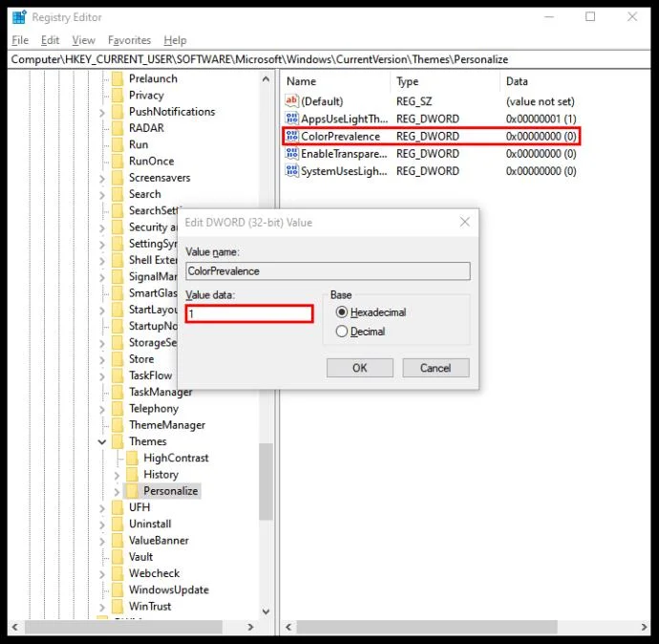Select the ValueBanner tree key
659x644 pixels.
tap(159, 540)
